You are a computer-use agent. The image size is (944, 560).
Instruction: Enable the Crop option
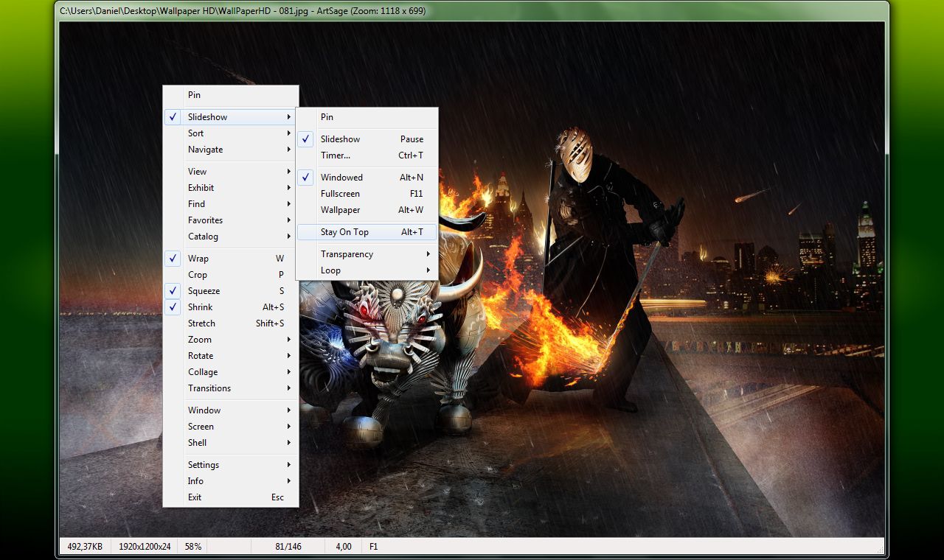click(x=231, y=275)
